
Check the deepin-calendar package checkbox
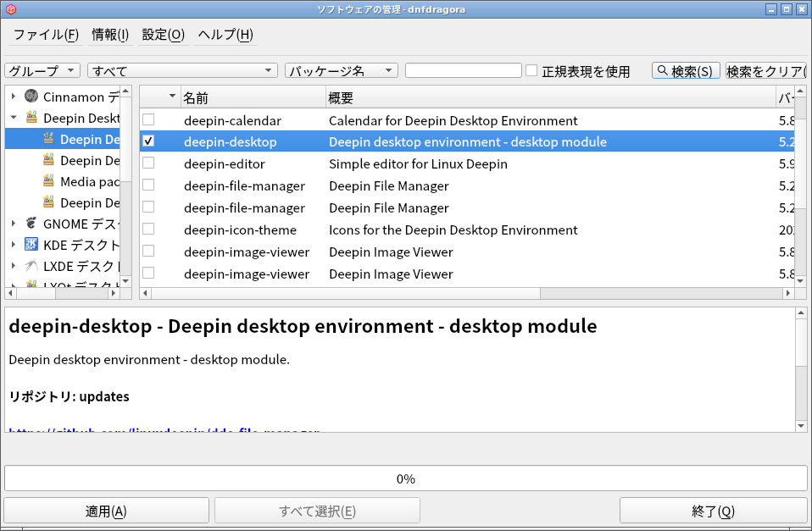[148, 119]
